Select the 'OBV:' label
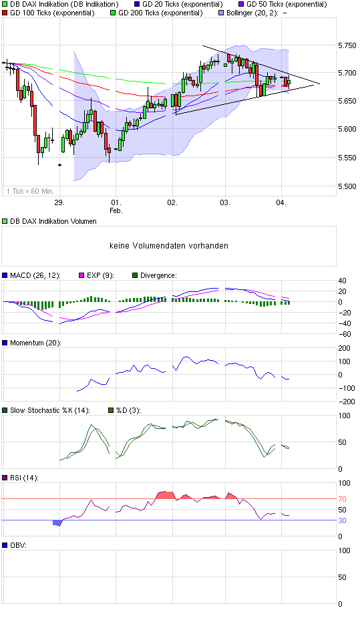The height and width of the screenshot is (618, 364). pyautogui.click(x=18, y=545)
